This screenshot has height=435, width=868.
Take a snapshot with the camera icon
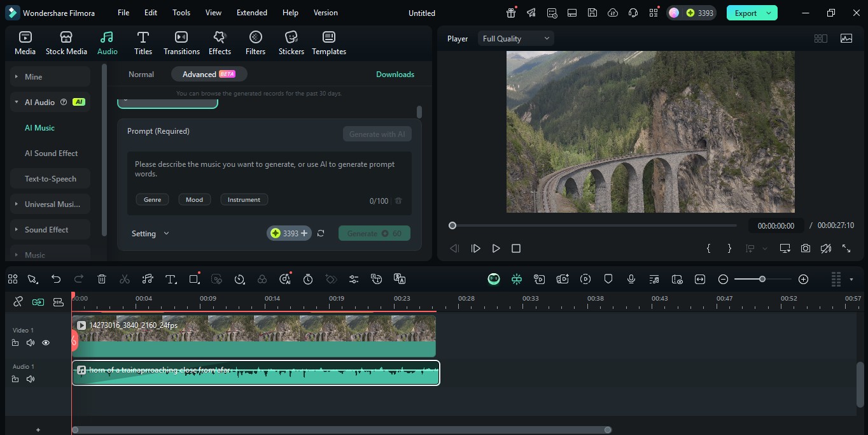coord(806,248)
